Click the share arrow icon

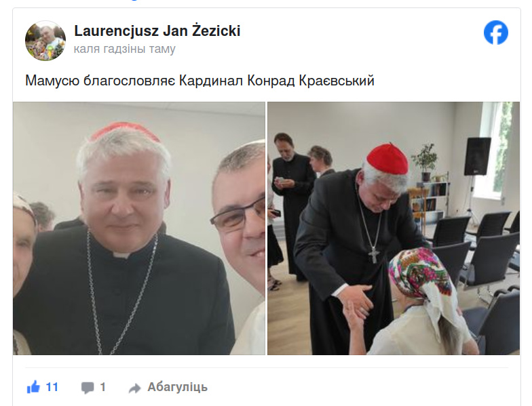(134, 388)
